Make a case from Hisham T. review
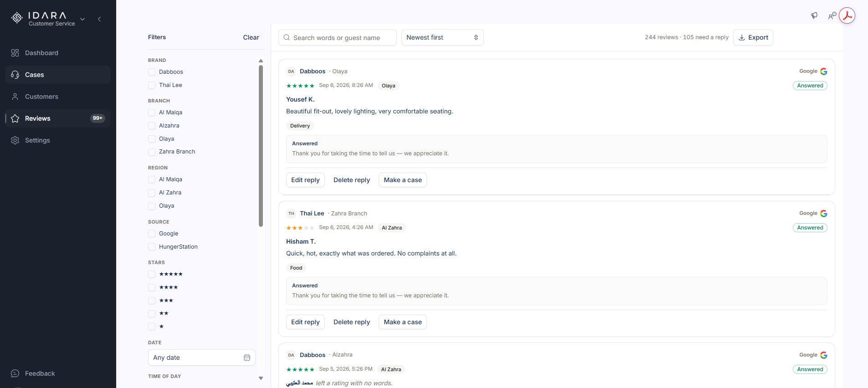Screen dimensions: 868x388 click(403, 322)
